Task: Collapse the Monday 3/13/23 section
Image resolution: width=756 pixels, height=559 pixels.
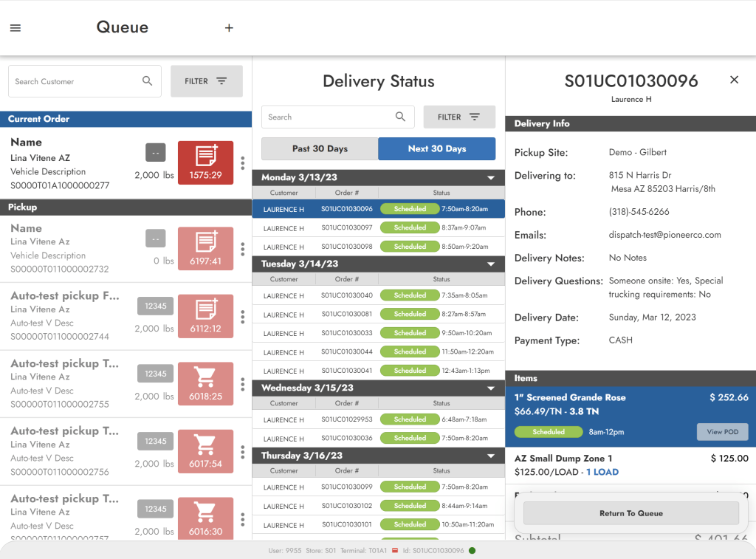Action: [490, 178]
